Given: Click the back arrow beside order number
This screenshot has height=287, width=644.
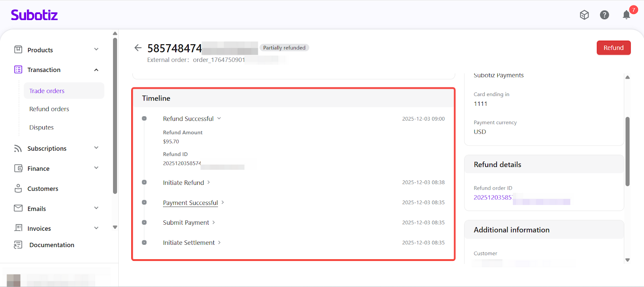Looking at the screenshot, I should coord(138,48).
